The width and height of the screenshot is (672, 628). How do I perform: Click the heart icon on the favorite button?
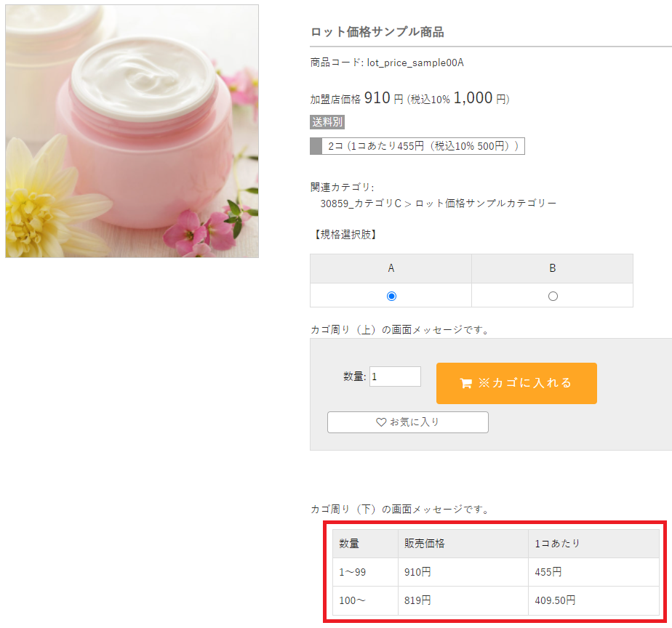(381, 422)
